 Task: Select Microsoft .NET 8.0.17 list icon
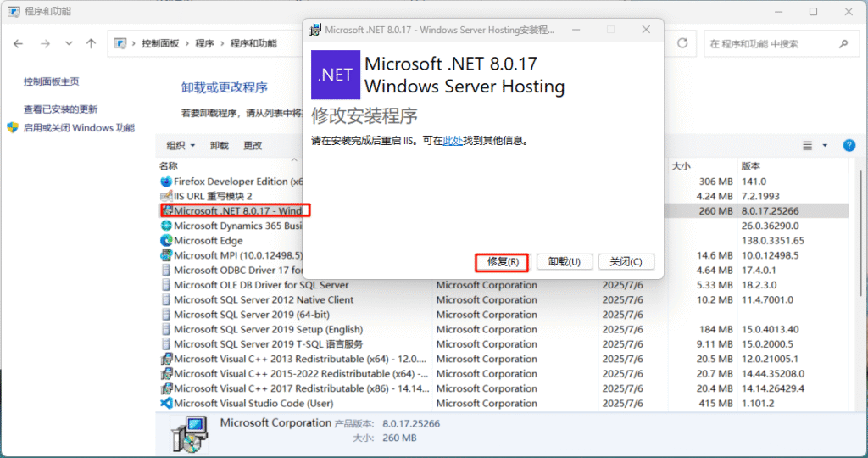[168, 211]
